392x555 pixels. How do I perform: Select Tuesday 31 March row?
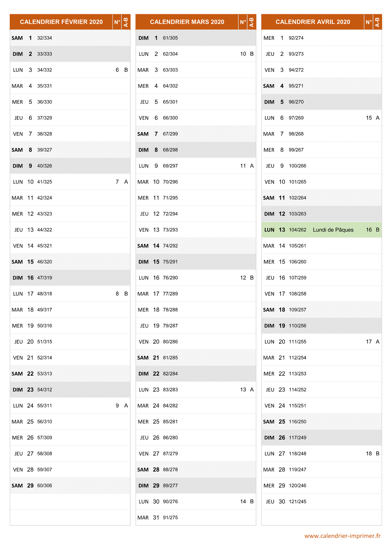pos(196,518)
